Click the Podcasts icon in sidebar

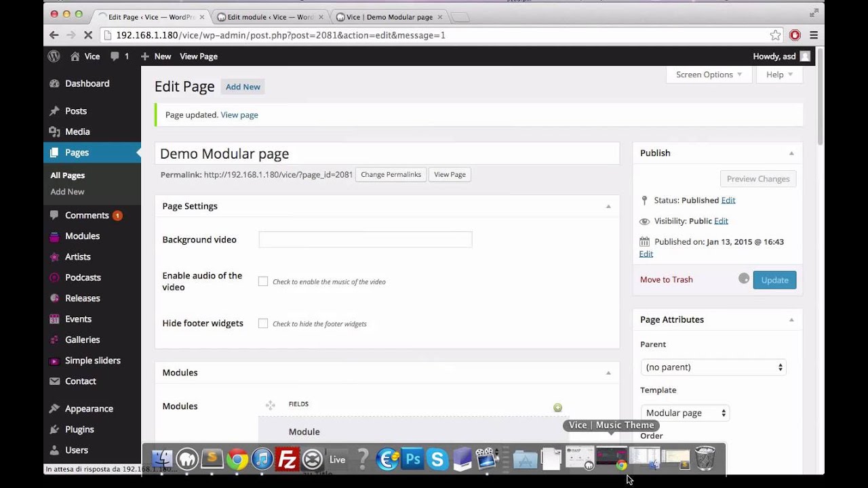[x=54, y=277]
